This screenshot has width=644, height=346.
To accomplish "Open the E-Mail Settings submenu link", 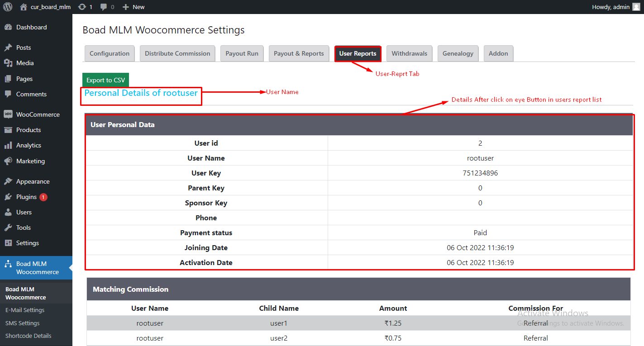I will [x=25, y=310].
